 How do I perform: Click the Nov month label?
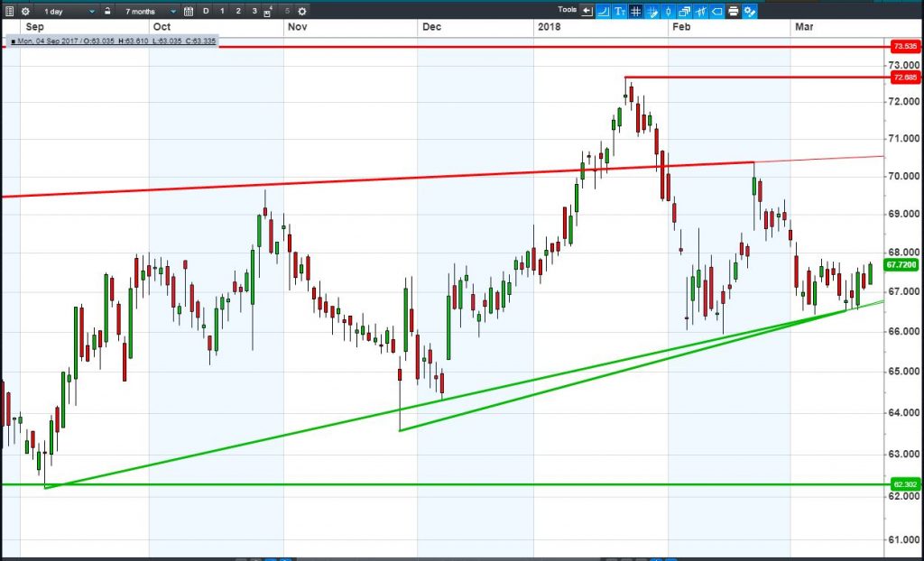(x=297, y=27)
